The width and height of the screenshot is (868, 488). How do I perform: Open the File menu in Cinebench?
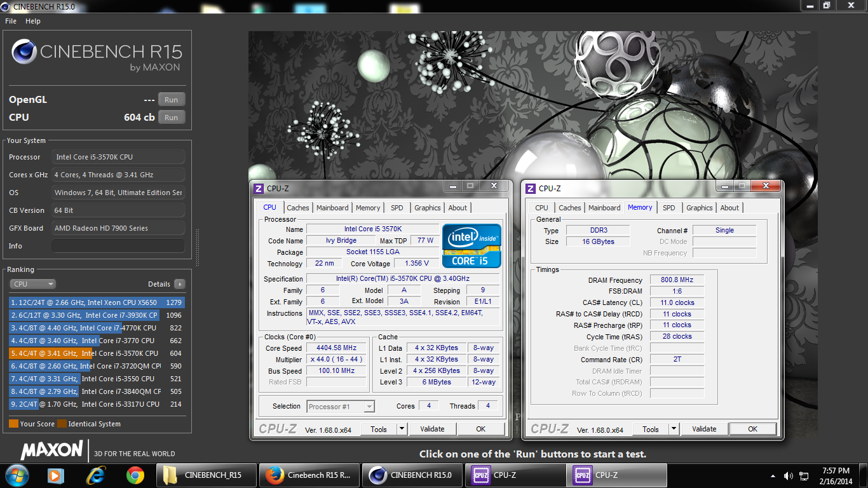click(x=11, y=21)
